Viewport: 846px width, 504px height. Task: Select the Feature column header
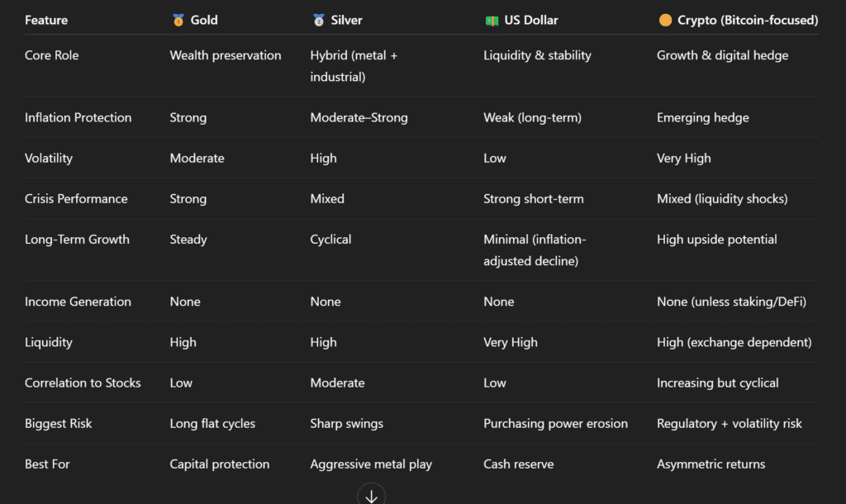tap(46, 20)
